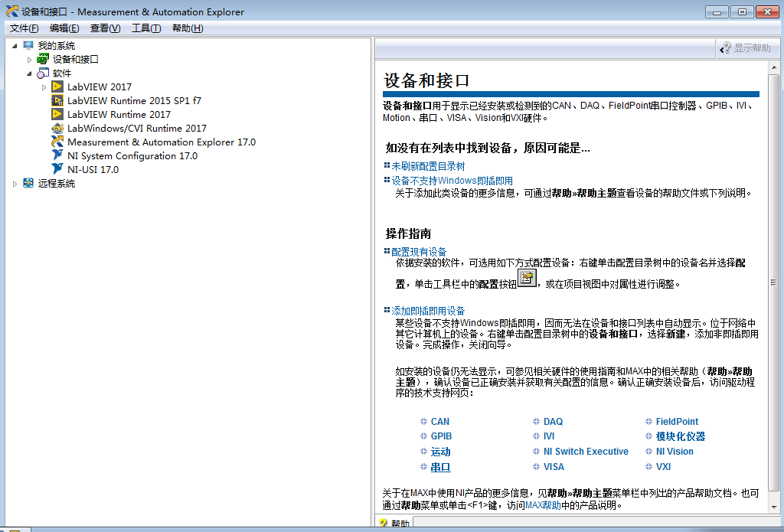Open the 帮助(H) menu
784x532 pixels.
pyautogui.click(x=188, y=28)
